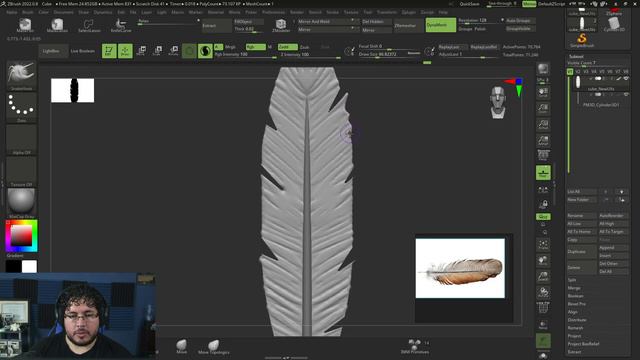
Task: Select the Cylinder3D tool thumbnail
Action: [614, 24]
